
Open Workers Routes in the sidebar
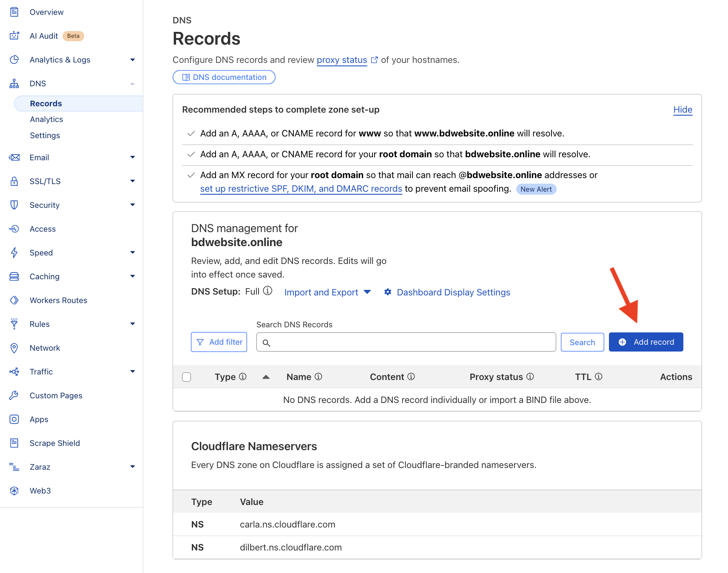point(58,301)
